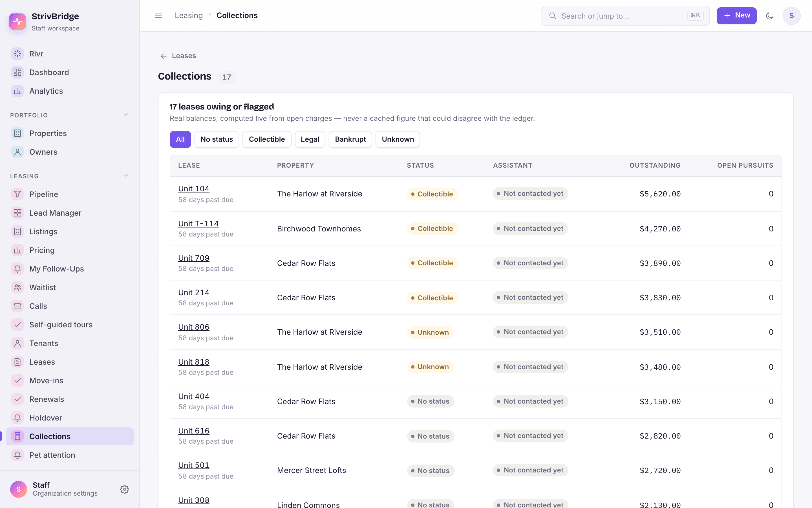Click the Listings icon
This screenshot has width=812, height=508.
point(17,231)
